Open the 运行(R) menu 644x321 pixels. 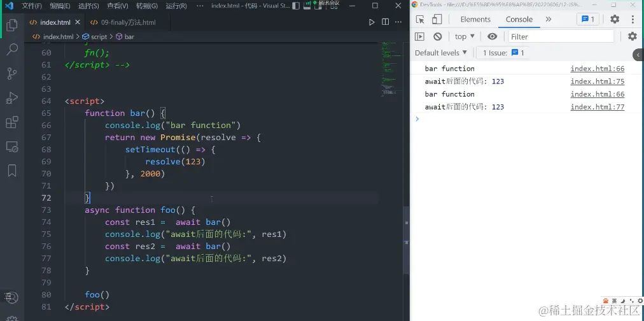tap(176, 6)
